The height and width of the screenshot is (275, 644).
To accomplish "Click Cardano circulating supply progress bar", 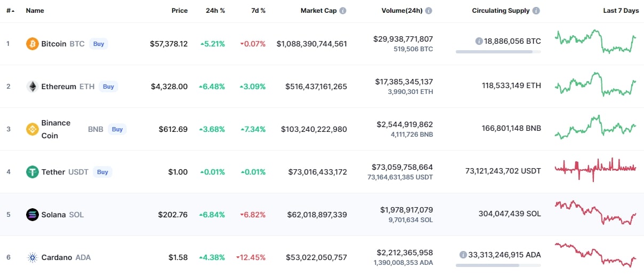I will tap(498, 265).
